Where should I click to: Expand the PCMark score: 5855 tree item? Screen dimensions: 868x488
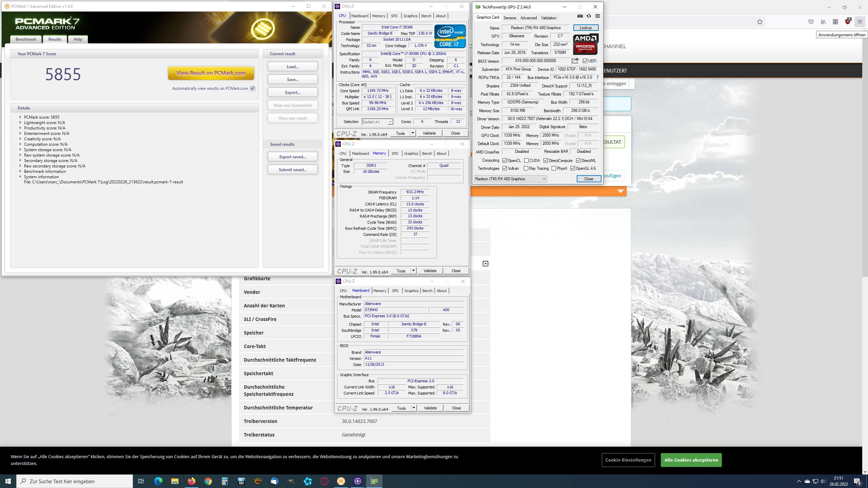click(20, 117)
